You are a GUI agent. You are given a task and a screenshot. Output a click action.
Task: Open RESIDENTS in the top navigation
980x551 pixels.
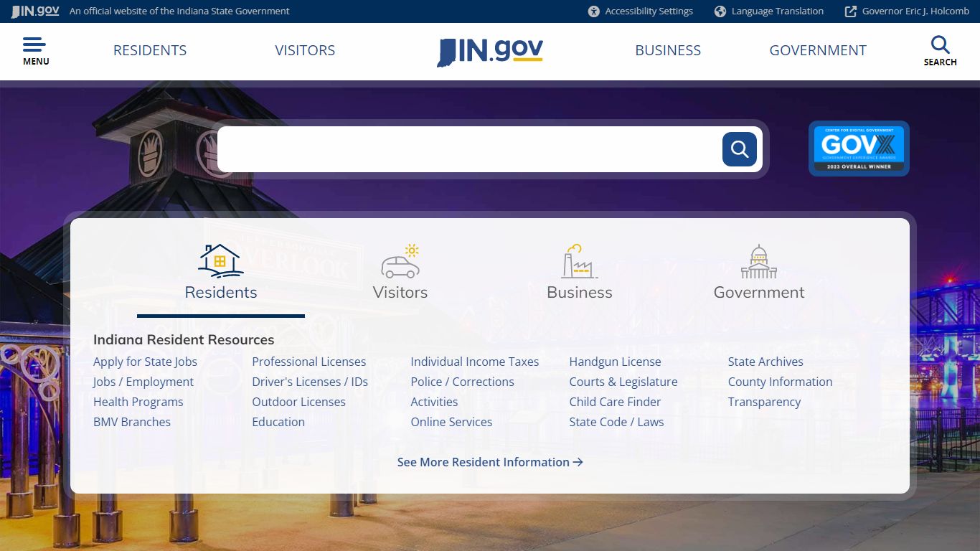tap(150, 50)
